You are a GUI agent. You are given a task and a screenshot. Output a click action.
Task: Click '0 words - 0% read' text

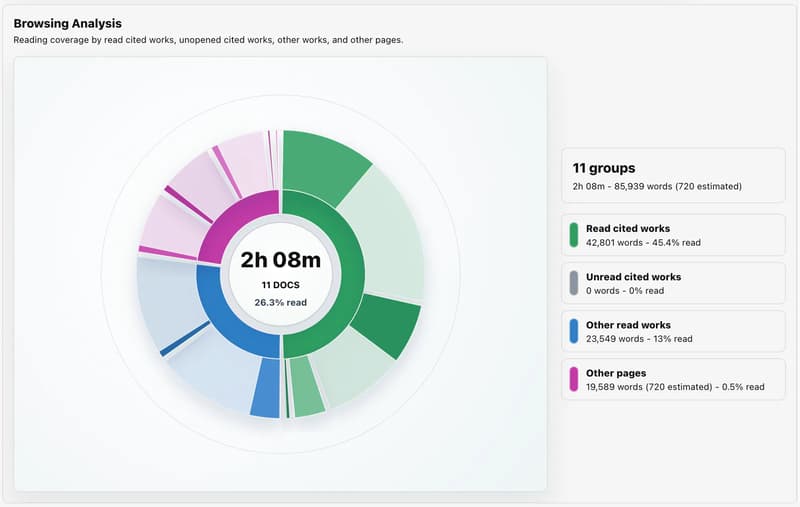[624, 291]
